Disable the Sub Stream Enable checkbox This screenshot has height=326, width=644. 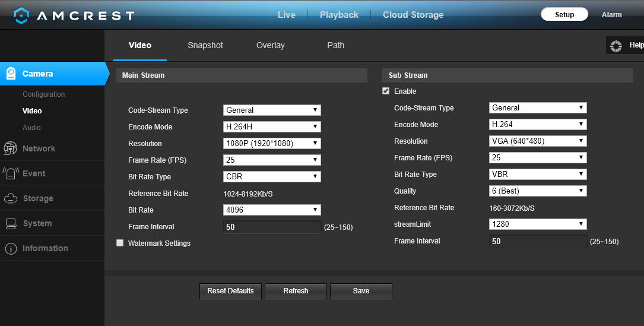pos(386,91)
